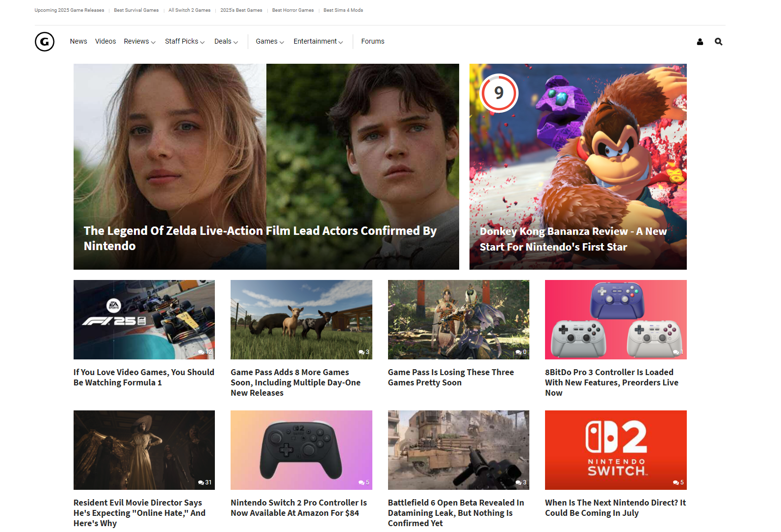
Task: Click comment count on Switch 2 Pro Controller article
Action: pos(364,482)
